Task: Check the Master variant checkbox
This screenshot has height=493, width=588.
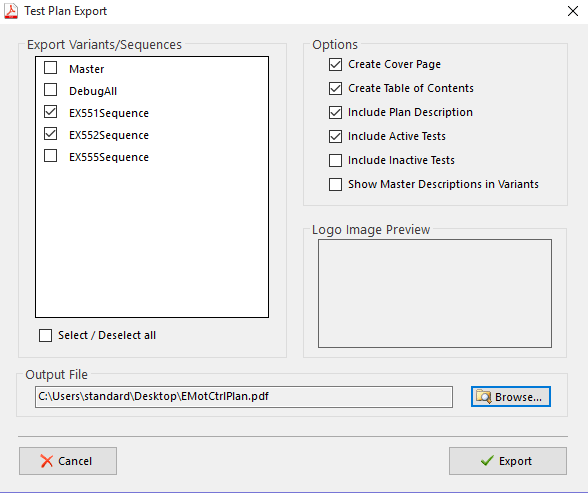Action: point(51,68)
